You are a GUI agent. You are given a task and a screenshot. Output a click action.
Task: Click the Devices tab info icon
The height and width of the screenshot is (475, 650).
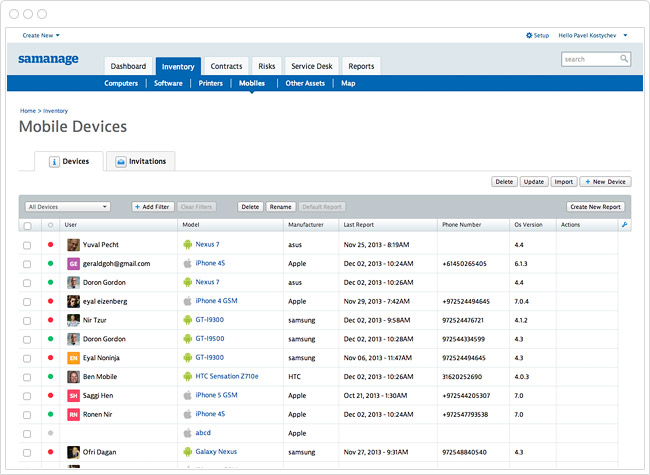tap(54, 162)
